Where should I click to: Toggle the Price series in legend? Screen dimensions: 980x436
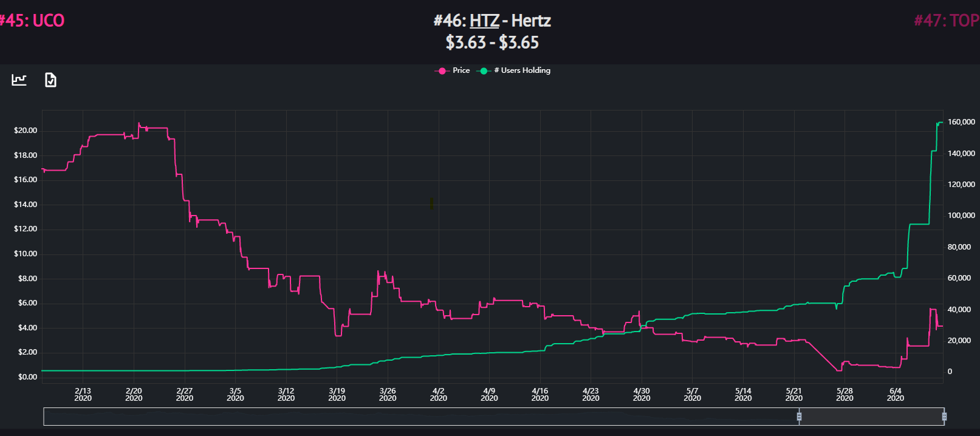pos(453,70)
